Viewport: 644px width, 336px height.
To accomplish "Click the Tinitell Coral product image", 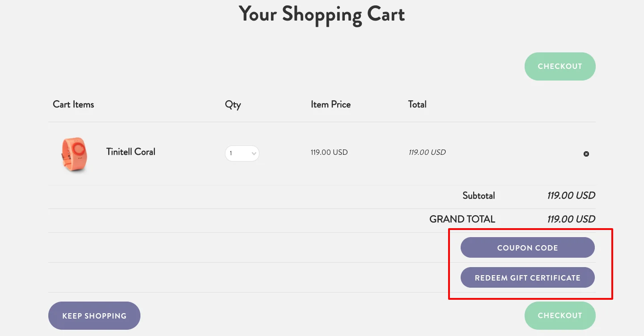I will [74, 155].
